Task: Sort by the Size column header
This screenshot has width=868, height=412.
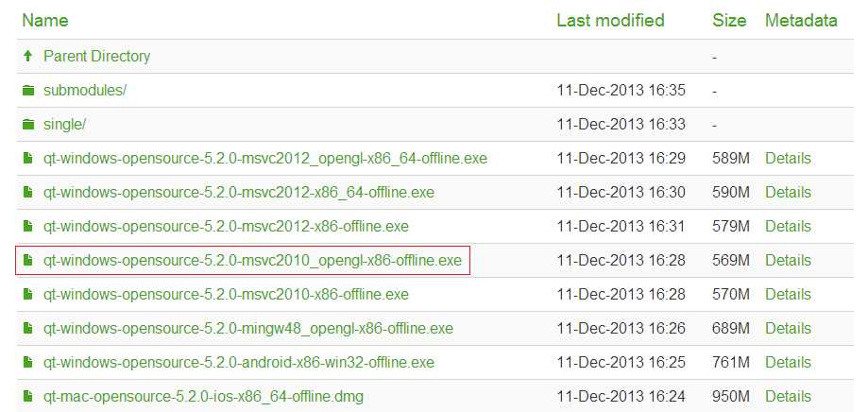Action: (x=729, y=21)
